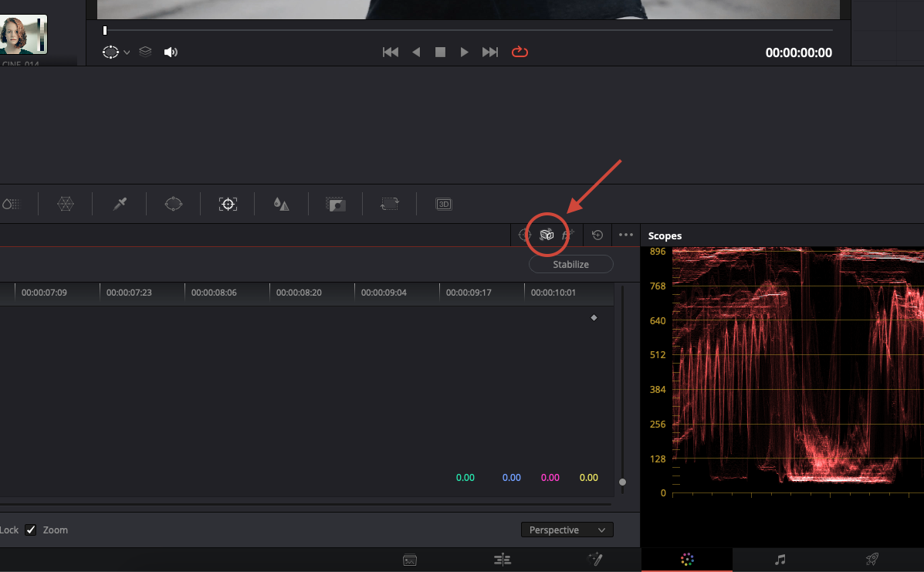The width and height of the screenshot is (924, 572).
Task: Select the Tracker palette icon
Action: coord(228,204)
